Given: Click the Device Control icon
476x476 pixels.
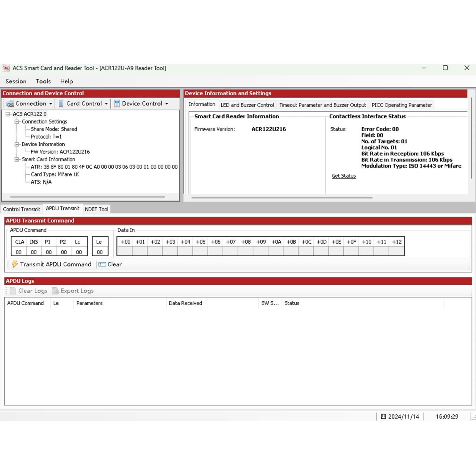Looking at the screenshot, I should 117,104.
